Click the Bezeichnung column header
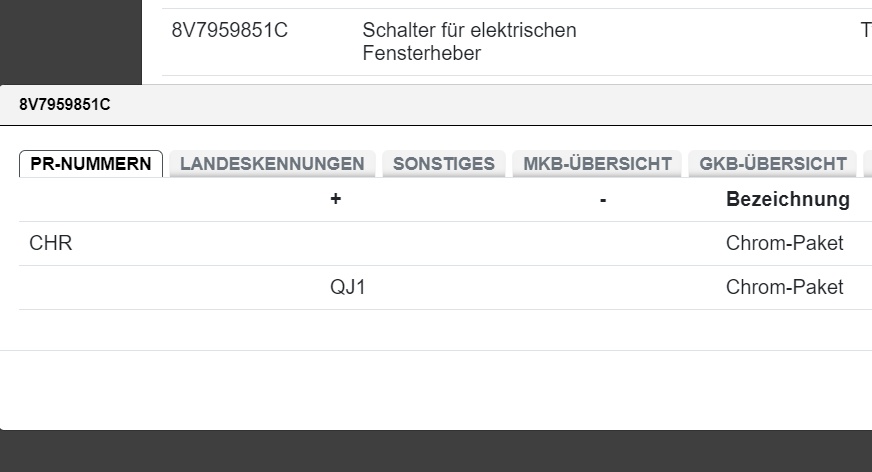872x472 pixels. pyautogui.click(x=787, y=199)
